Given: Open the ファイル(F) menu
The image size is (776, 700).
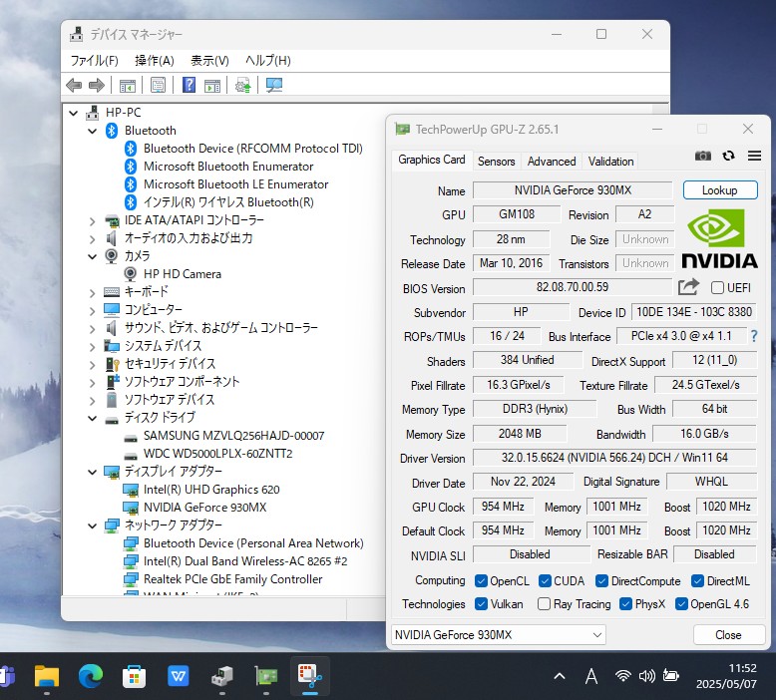Looking at the screenshot, I should coord(94,61).
